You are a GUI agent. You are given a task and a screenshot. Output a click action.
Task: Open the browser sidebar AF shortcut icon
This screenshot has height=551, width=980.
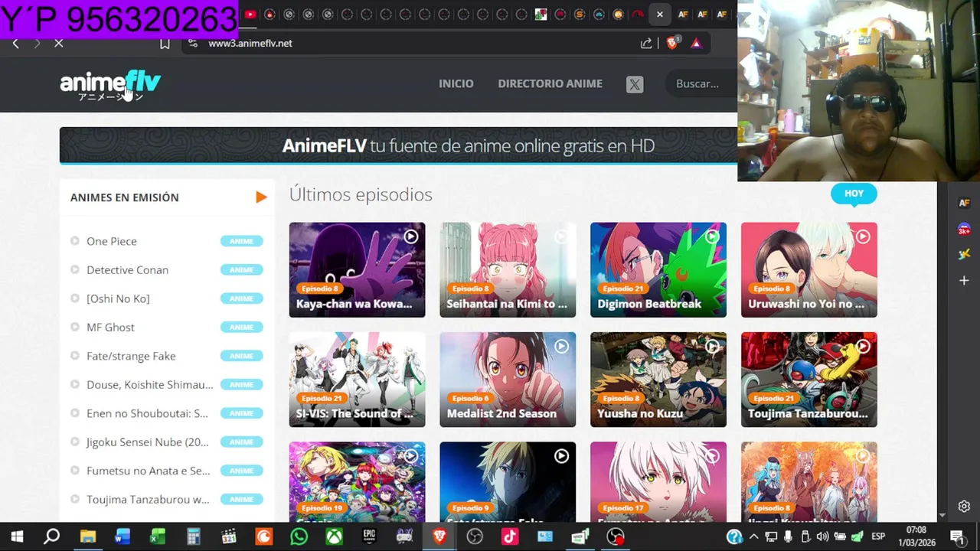click(964, 203)
